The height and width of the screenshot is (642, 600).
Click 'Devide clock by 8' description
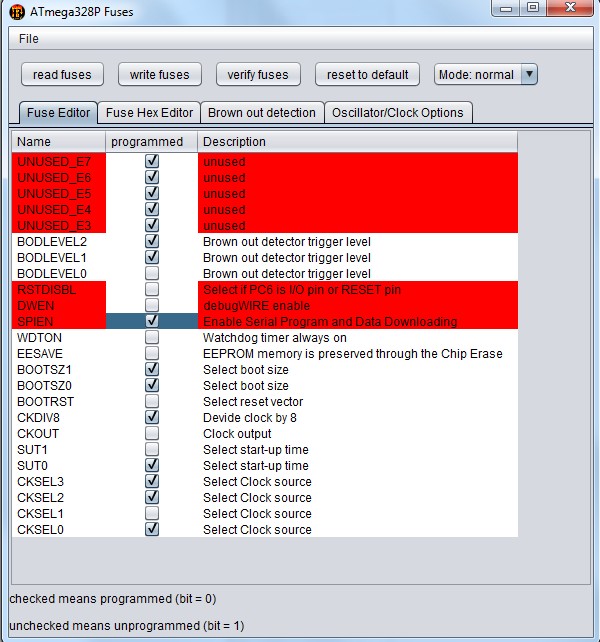click(250, 418)
